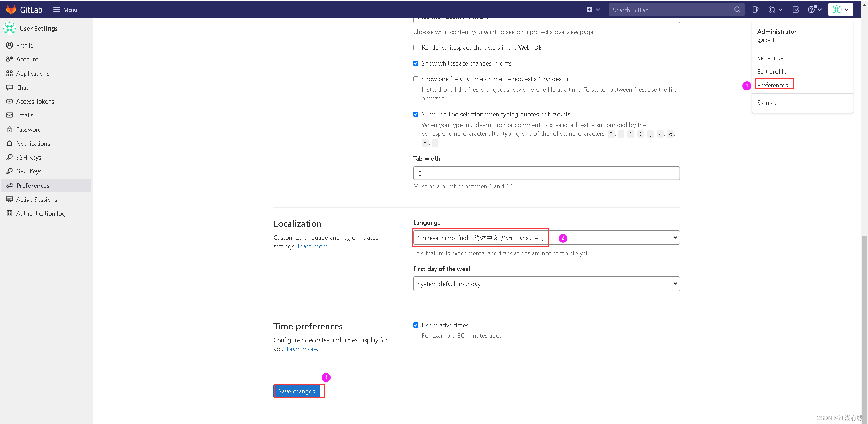Select Sign out from the user menu

point(768,103)
